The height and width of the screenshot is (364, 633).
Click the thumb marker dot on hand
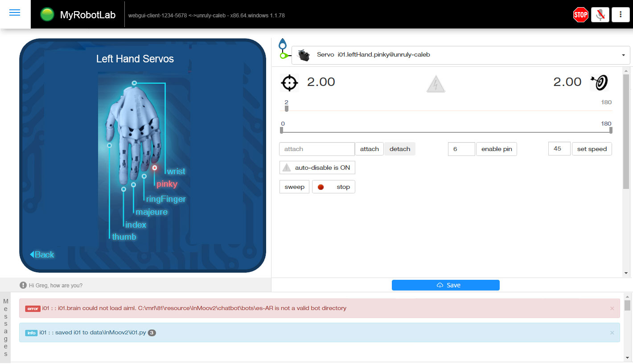tap(109, 145)
